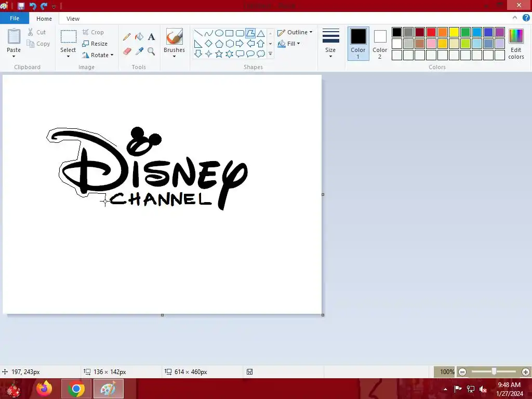Viewport: 532px width, 399px height.
Task: Open the File menu
Action: click(15, 18)
